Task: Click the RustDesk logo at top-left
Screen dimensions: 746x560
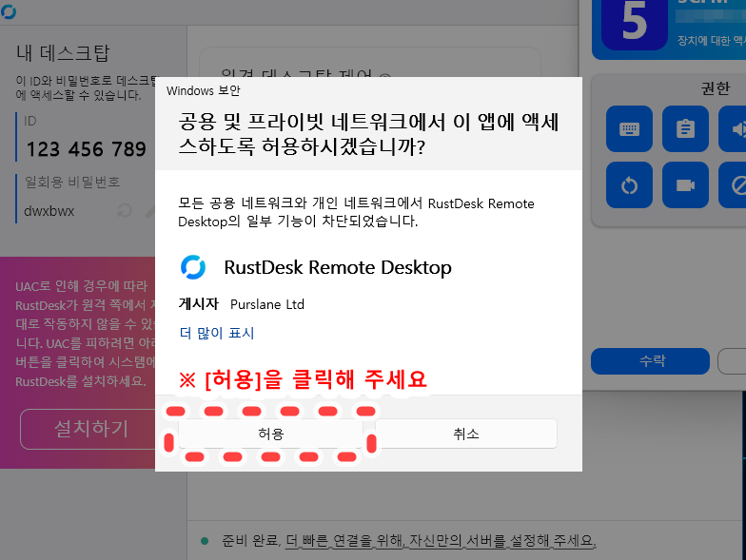Action: (x=8, y=10)
